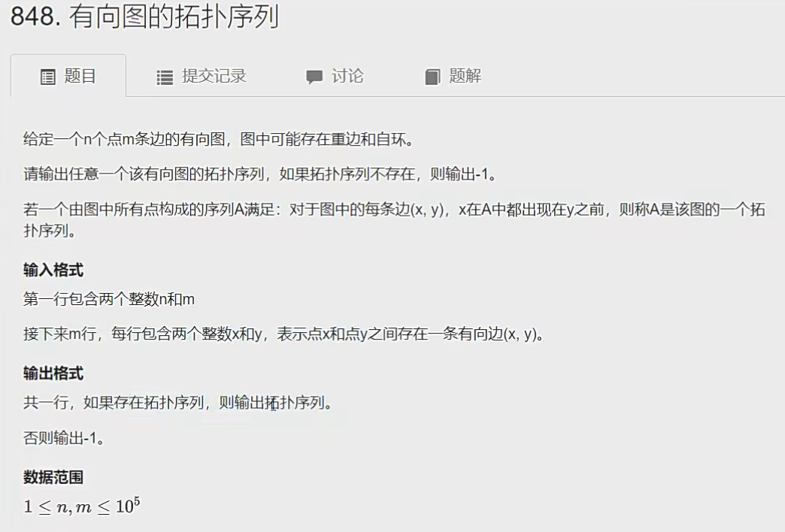The height and width of the screenshot is (532, 785).
Task: Click the 输入格式 heading
Action: tap(53, 271)
